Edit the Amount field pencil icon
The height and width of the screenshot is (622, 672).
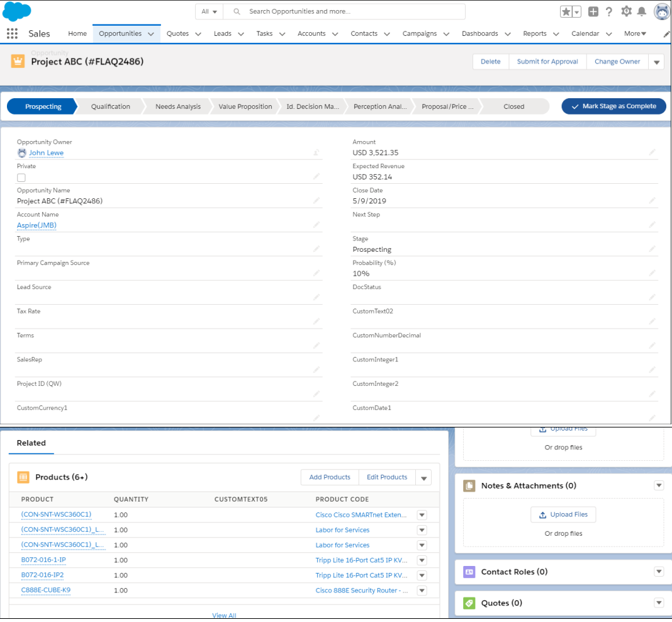[652, 152]
